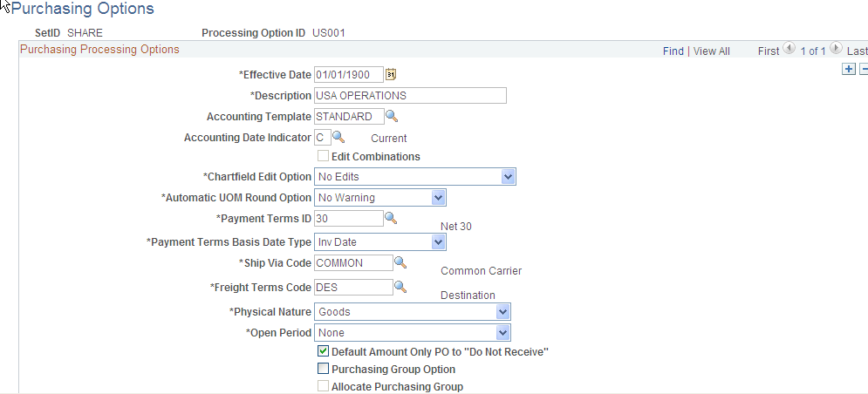Click Payment Terms ID field

(x=348, y=218)
